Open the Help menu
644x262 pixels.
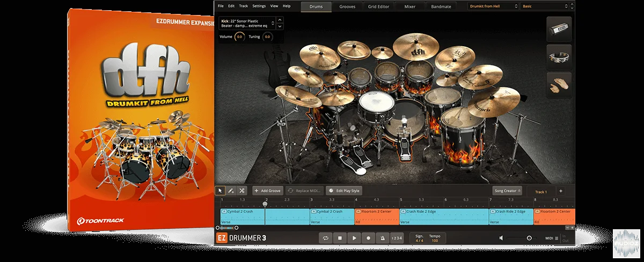[287, 6]
